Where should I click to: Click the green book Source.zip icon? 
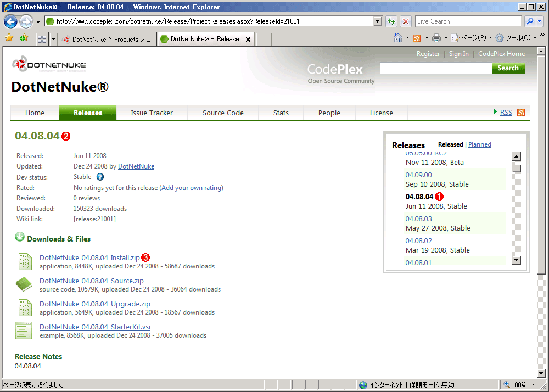point(24,284)
